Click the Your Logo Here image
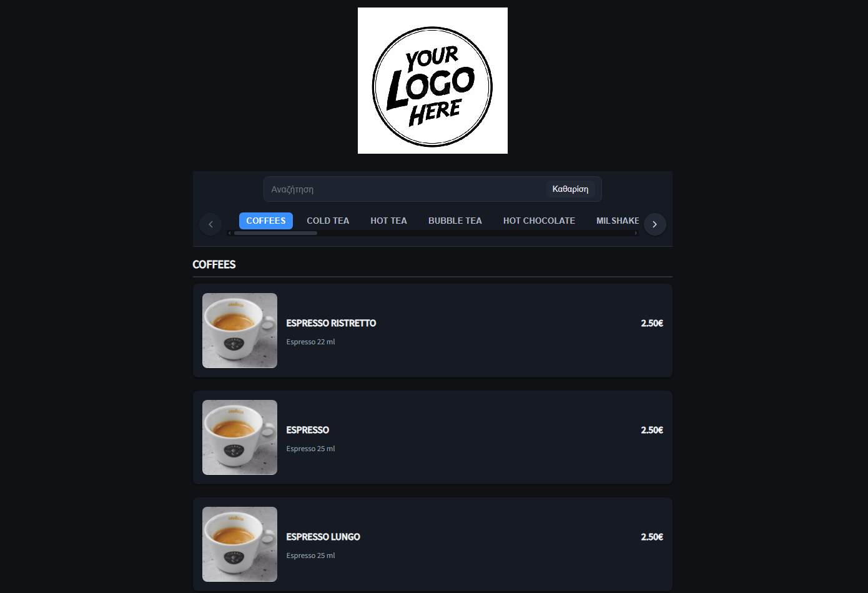 point(433,81)
